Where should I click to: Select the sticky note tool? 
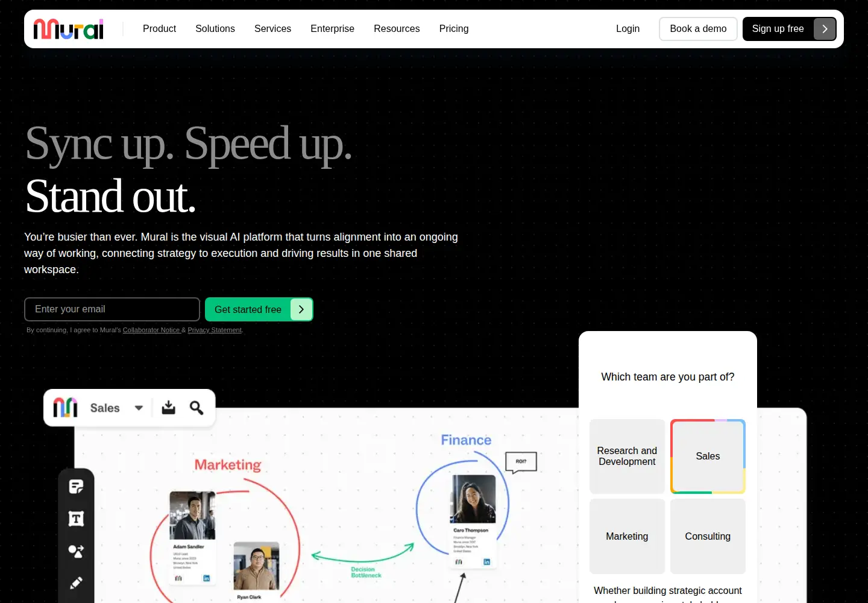[x=76, y=487]
